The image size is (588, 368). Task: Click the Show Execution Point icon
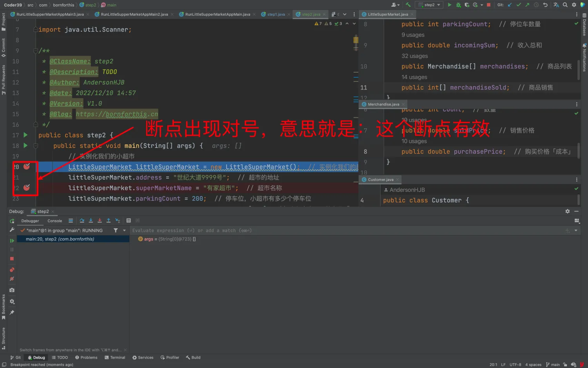71,220
